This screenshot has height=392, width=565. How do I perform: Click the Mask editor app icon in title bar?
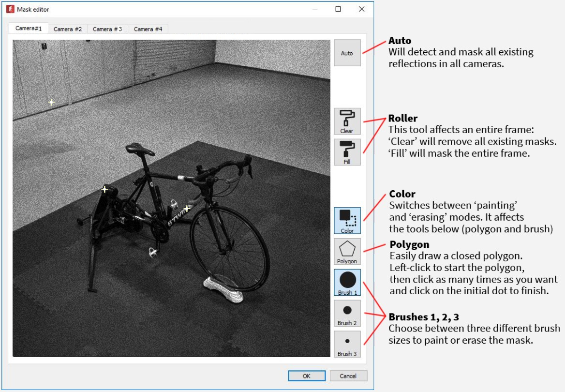click(x=11, y=9)
